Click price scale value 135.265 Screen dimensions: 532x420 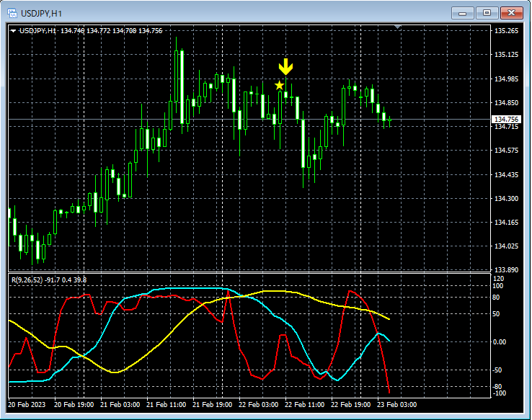pyautogui.click(x=506, y=31)
